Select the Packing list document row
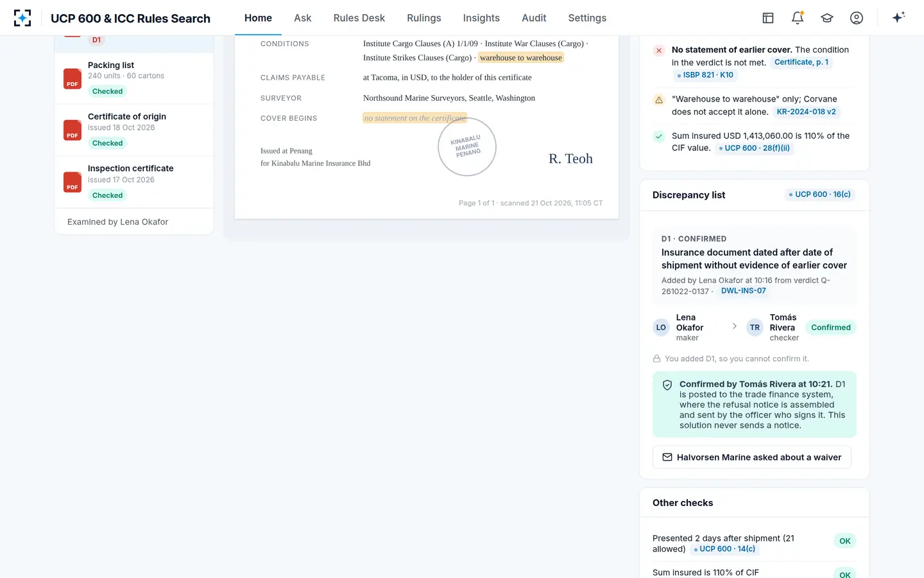Image resolution: width=924 pixels, height=578 pixels. point(134,78)
